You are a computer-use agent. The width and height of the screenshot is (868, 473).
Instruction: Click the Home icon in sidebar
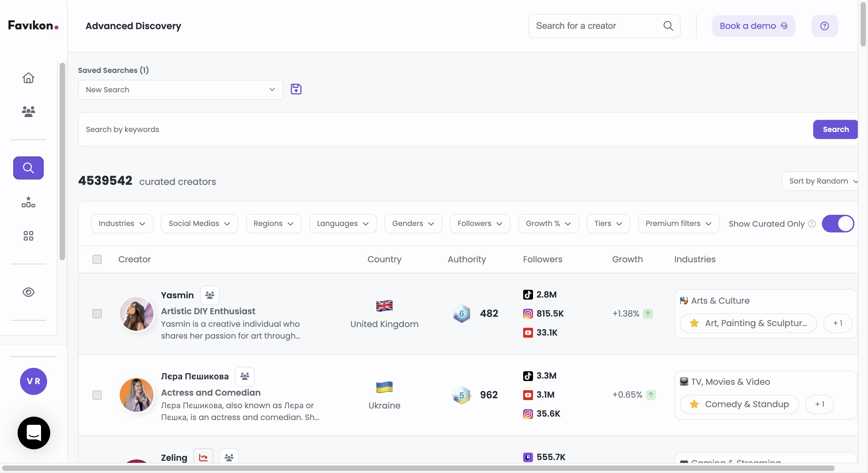click(28, 78)
